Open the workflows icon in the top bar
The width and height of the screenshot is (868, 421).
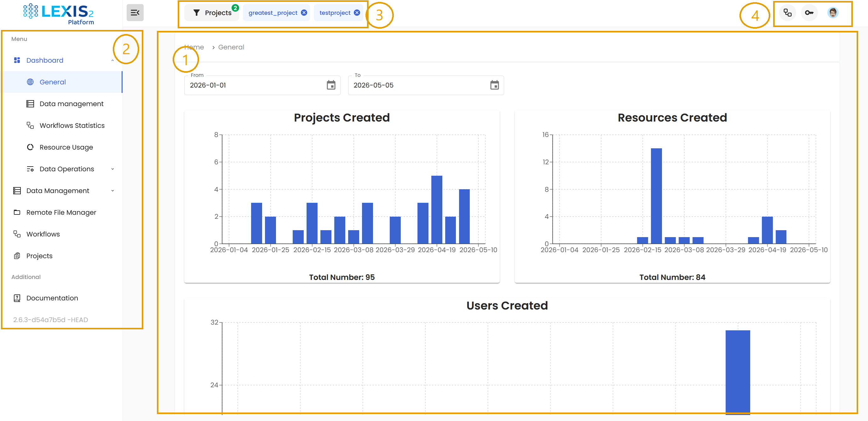click(787, 13)
